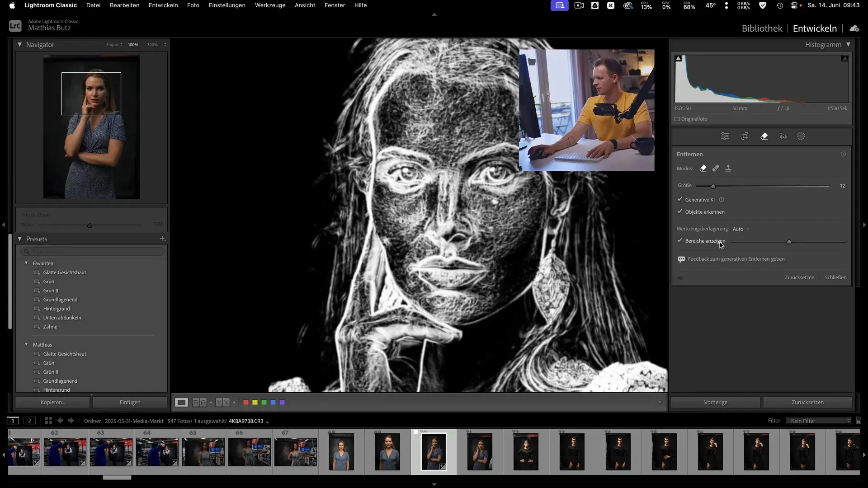Open the Edit sliders panel icon
Screen dimensions: 868x488
pos(725,136)
